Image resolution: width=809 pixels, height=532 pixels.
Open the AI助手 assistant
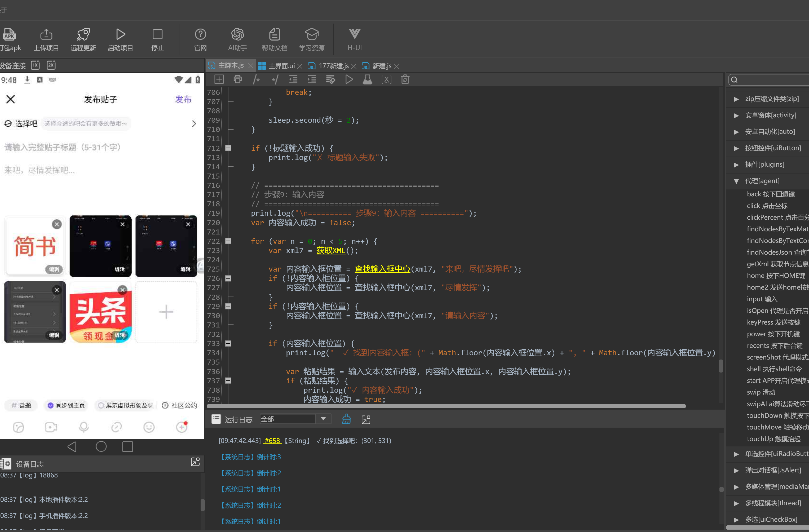pyautogui.click(x=238, y=39)
